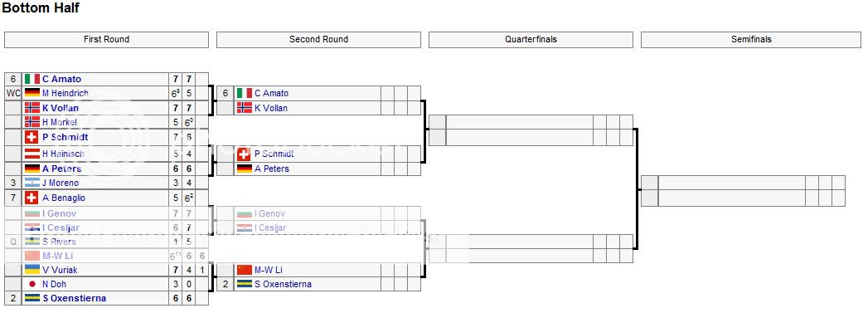Click the Italian flag beside C Amato in First Round
Image resolution: width=868 pixels, height=313 pixels.
[32, 79]
